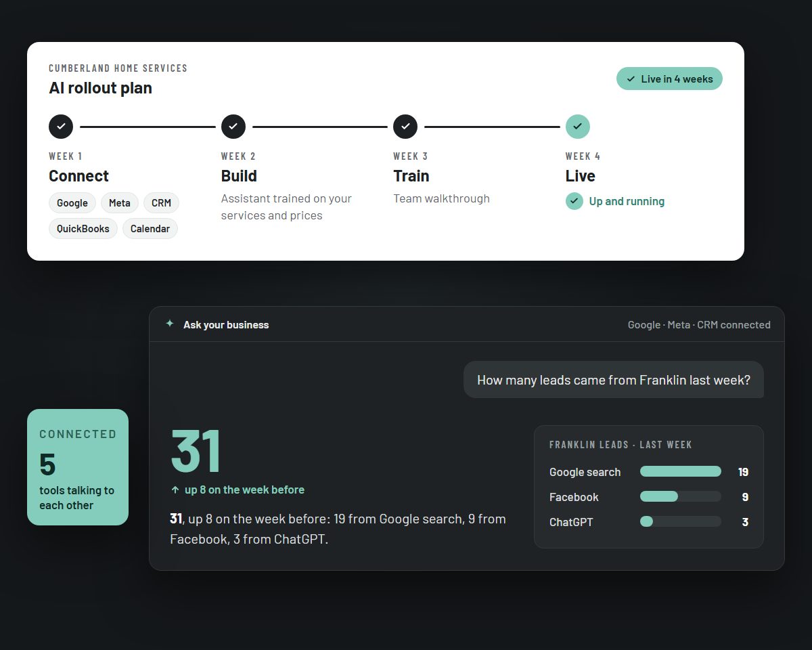Click the ChatGPT row label
Image resolution: width=812 pixels, height=650 pixels.
click(571, 522)
